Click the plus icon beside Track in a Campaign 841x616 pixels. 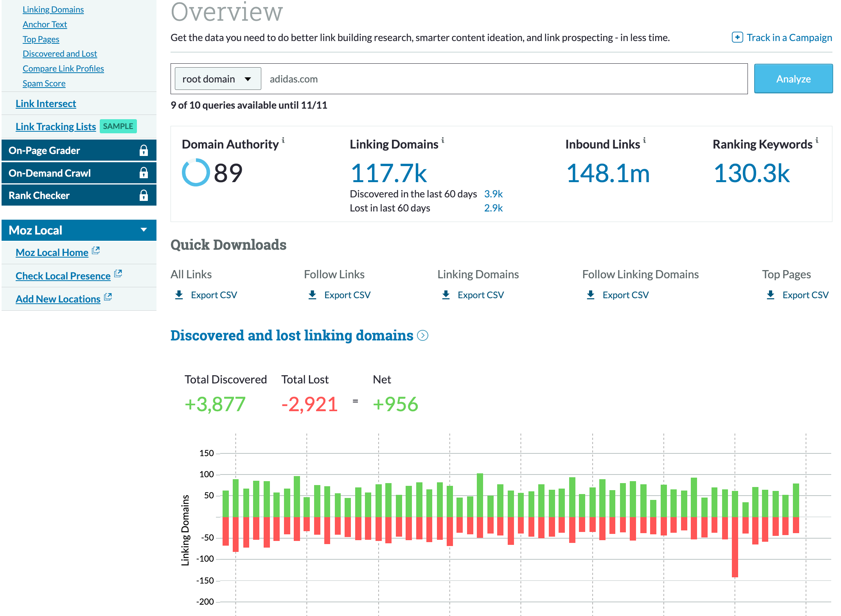click(737, 38)
